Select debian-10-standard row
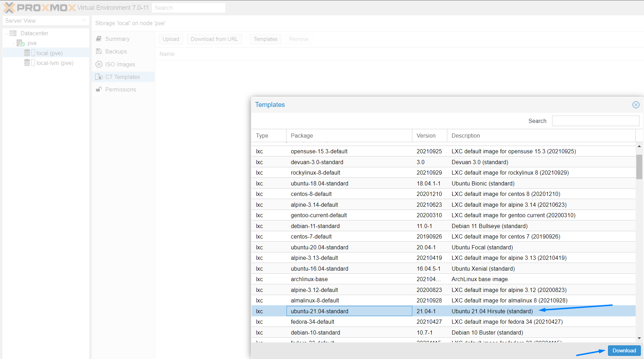This screenshot has height=359, width=644. coord(443,332)
